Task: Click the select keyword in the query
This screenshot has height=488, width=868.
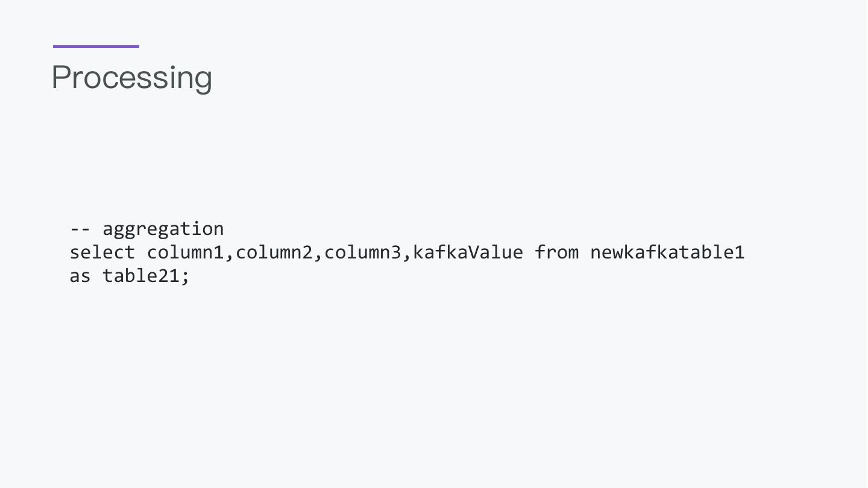Action: [x=102, y=252]
